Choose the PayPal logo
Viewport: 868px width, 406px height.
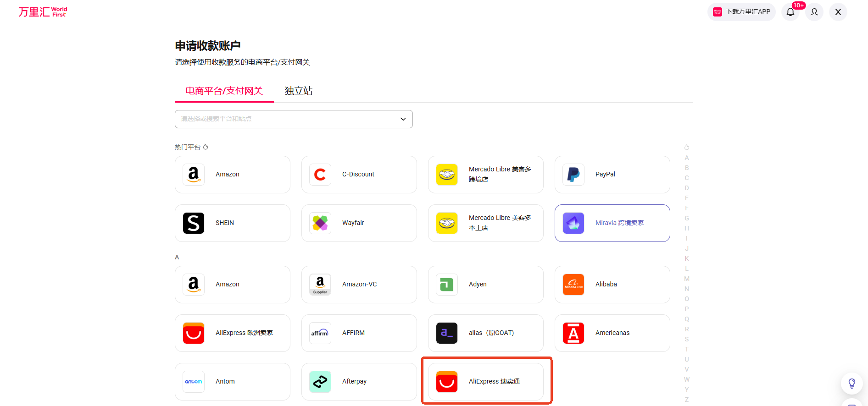coord(573,175)
